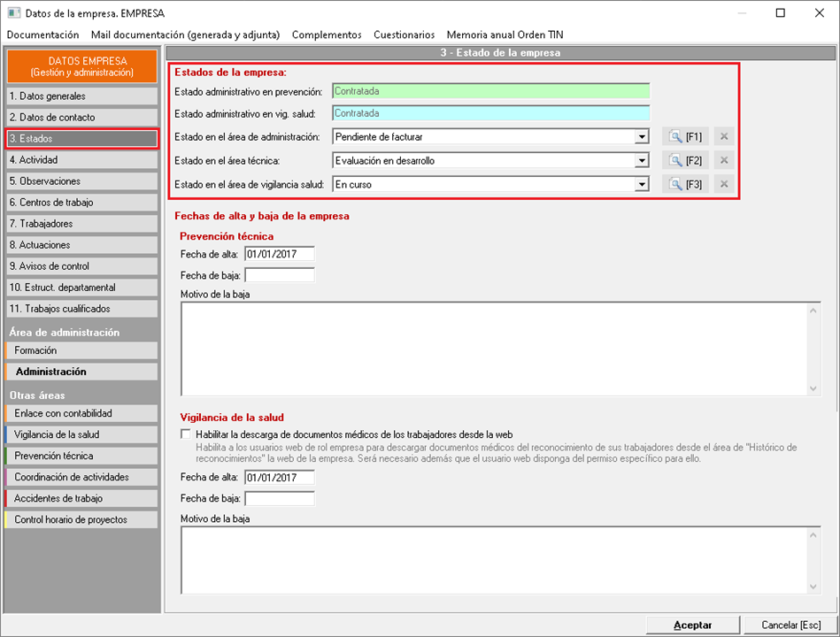Clear the technical area status with X
Screen dimensions: 840x637
(724, 161)
